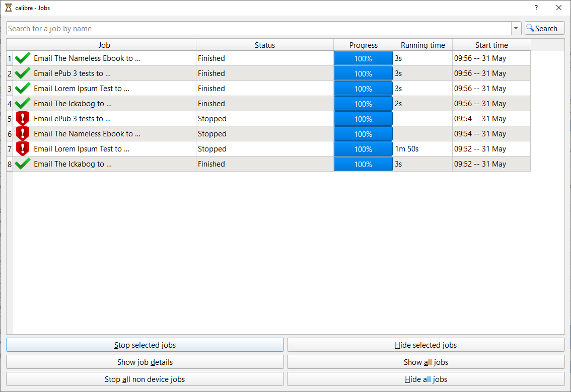The height and width of the screenshot is (392, 571).
Task: Select row header number 8
Action: point(10,164)
